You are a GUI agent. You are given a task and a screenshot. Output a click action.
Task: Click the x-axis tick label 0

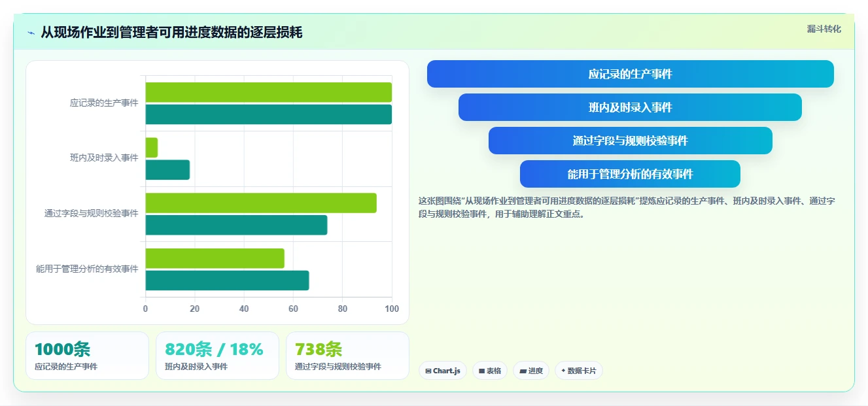(x=145, y=309)
